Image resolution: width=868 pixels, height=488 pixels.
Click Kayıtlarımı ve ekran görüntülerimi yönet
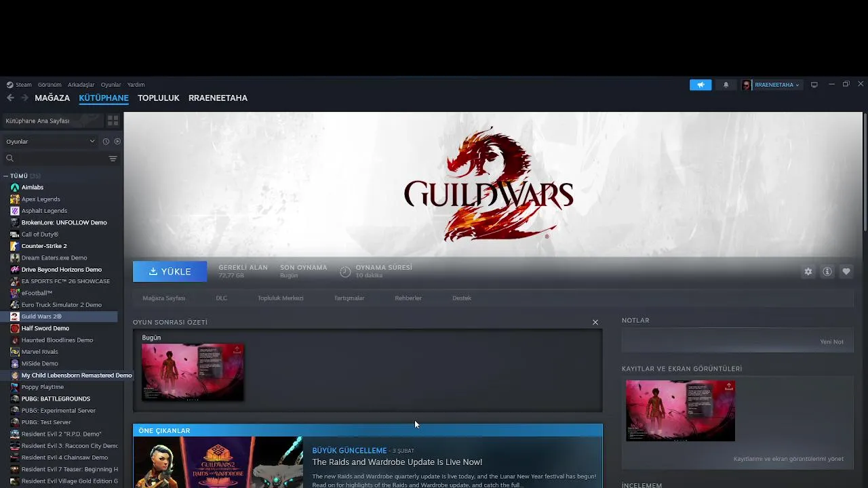[x=789, y=459]
